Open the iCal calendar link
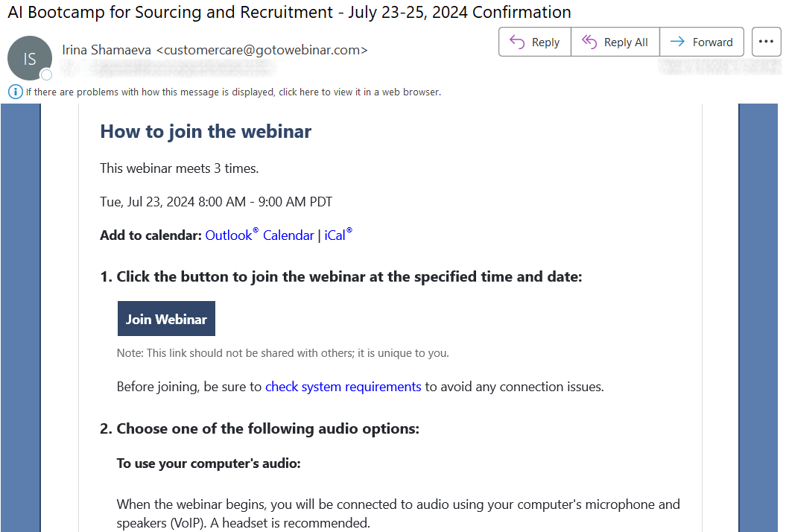Image resolution: width=786 pixels, height=532 pixels. click(x=337, y=235)
